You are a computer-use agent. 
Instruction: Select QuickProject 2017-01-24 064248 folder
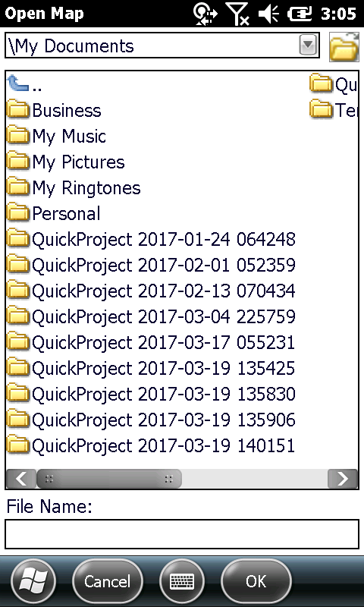[151, 239]
